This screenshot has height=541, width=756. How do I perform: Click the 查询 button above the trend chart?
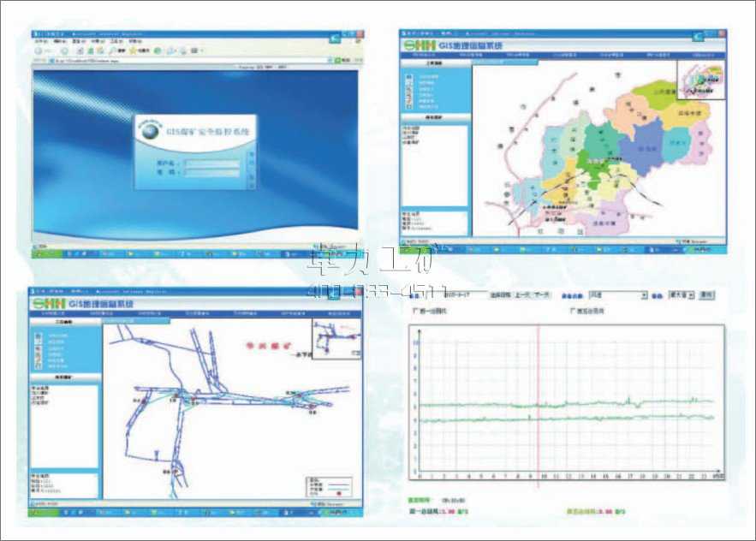pos(707,294)
